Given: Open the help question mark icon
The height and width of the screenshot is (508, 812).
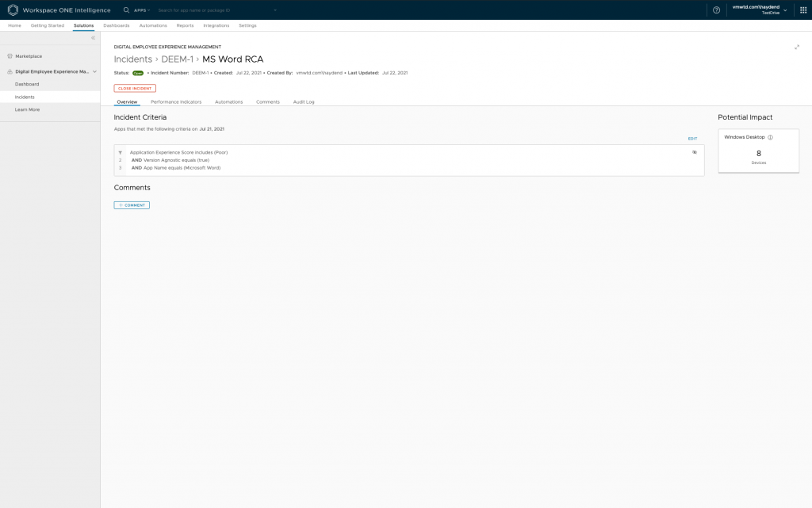Looking at the screenshot, I should 716,10.
